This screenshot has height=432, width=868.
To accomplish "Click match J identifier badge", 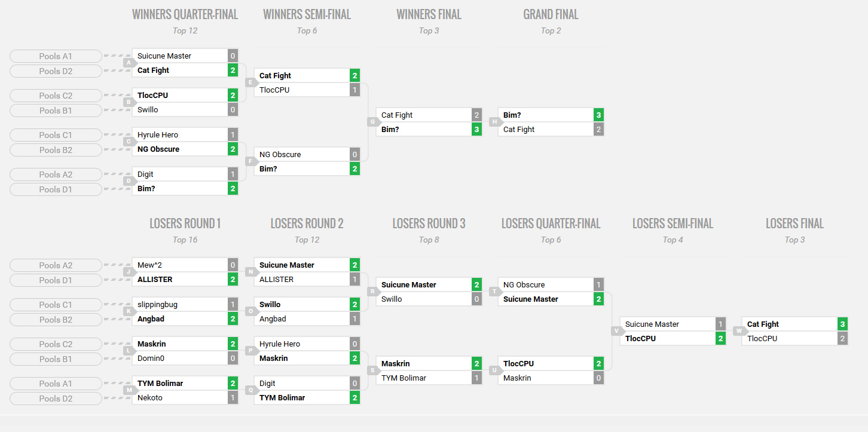I will (x=128, y=272).
